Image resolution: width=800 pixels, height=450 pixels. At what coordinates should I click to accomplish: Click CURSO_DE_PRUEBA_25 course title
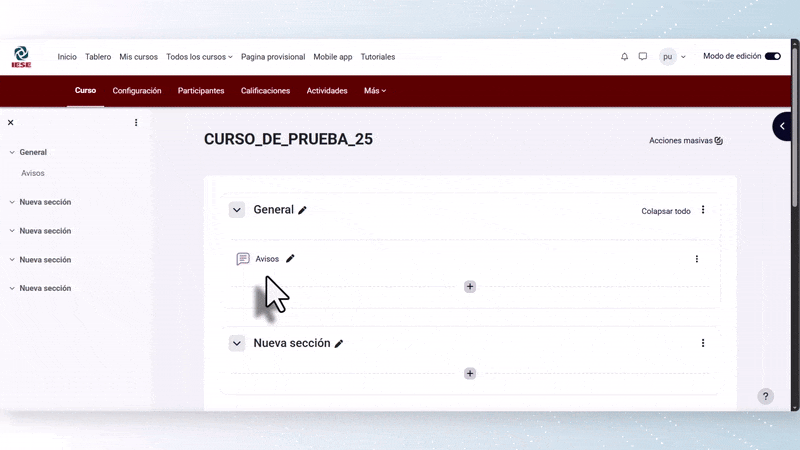(288, 139)
